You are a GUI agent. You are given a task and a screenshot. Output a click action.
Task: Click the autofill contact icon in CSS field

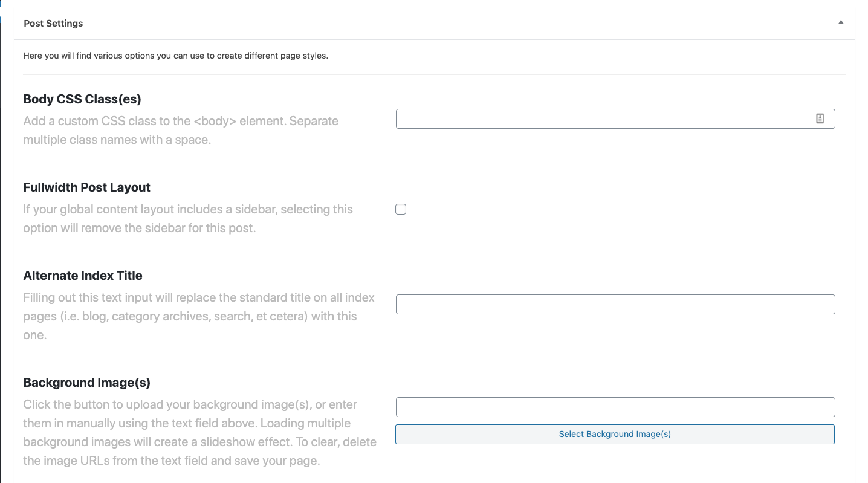point(820,119)
